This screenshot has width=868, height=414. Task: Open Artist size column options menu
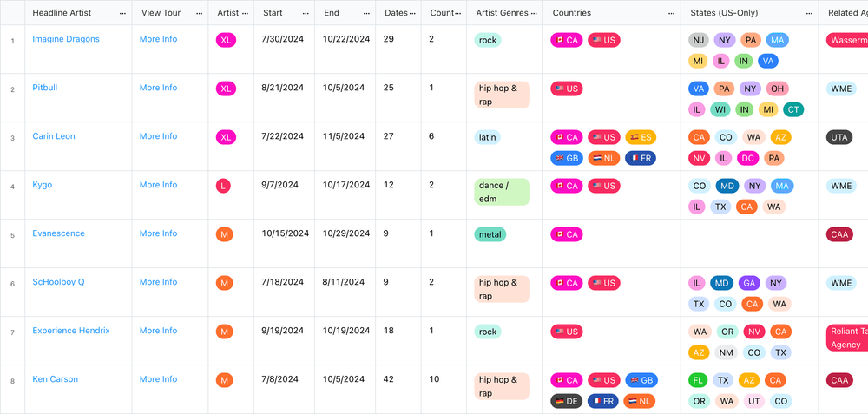point(245,13)
